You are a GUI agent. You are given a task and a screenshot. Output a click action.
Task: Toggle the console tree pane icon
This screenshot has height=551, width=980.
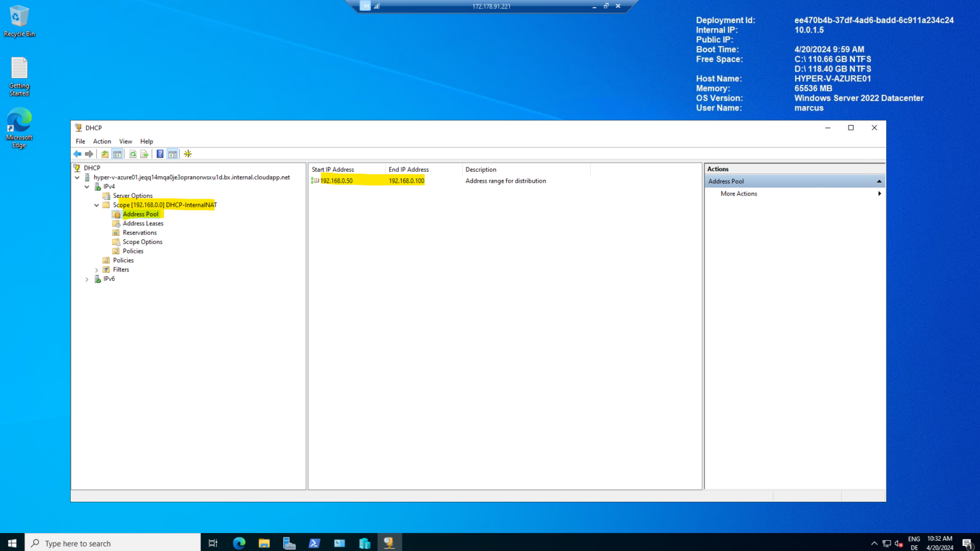[x=117, y=154]
